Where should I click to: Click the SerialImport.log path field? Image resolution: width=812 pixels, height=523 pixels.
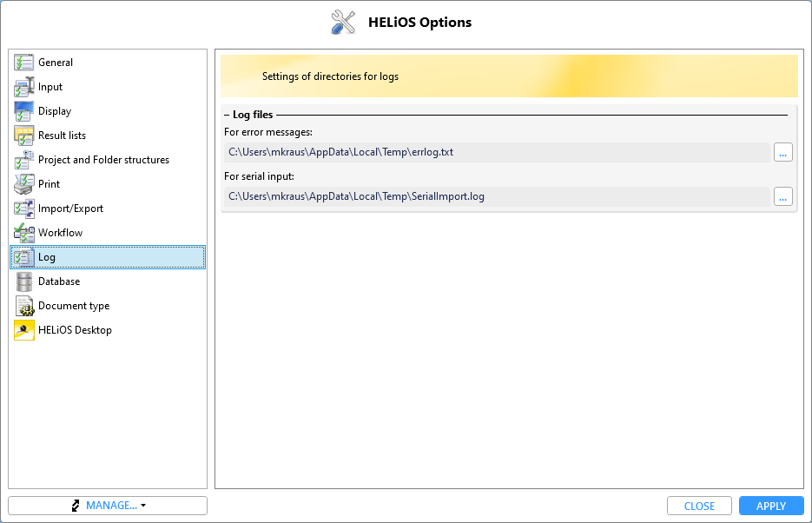(495, 196)
